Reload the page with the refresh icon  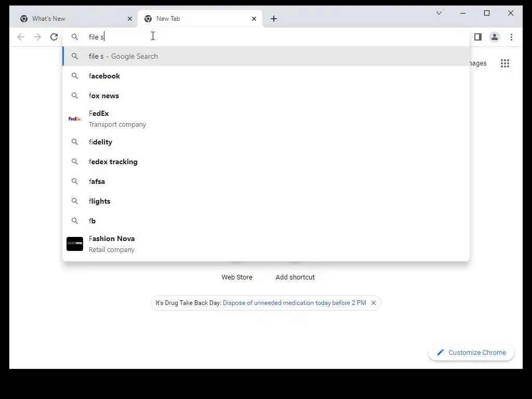click(x=54, y=37)
